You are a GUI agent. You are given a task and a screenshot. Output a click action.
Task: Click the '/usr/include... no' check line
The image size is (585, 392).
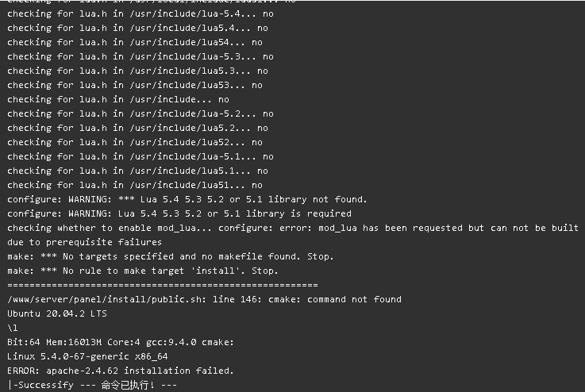[x=118, y=99]
